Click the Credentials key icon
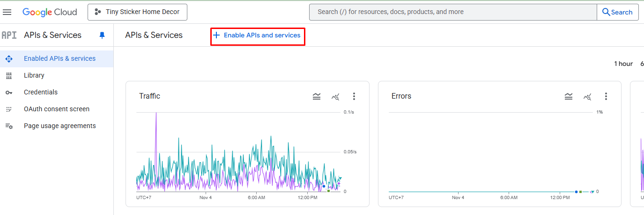 [9, 93]
